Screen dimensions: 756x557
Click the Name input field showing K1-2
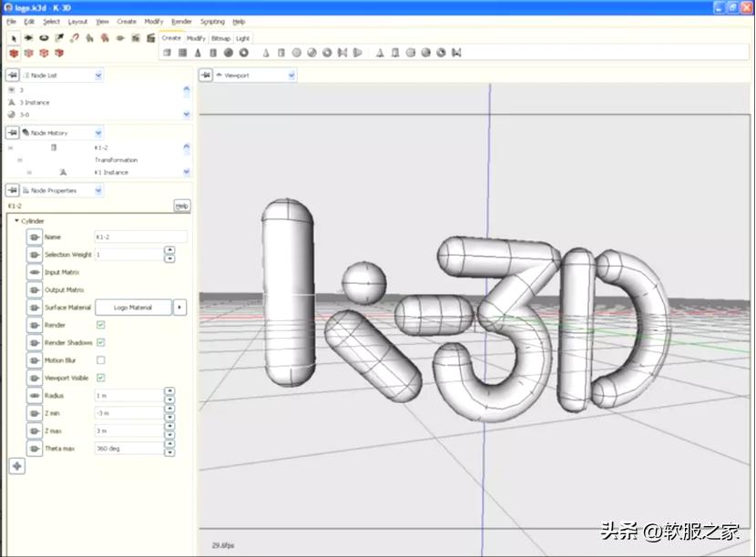(x=140, y=237)
